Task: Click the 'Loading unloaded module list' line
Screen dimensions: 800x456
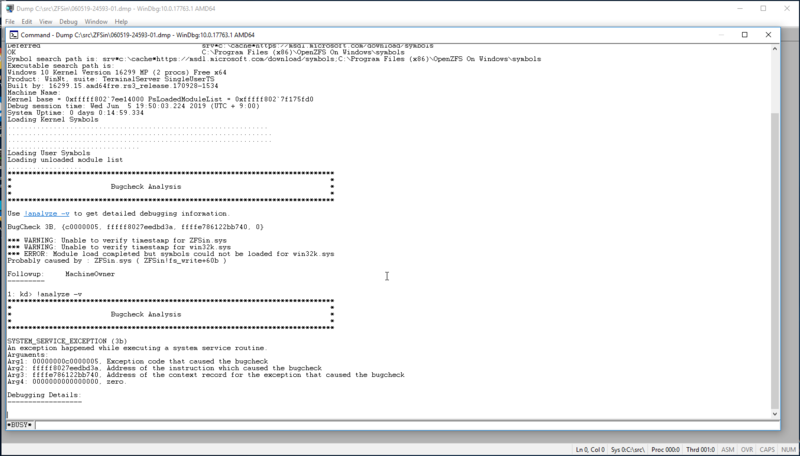Action: [65, 160]
